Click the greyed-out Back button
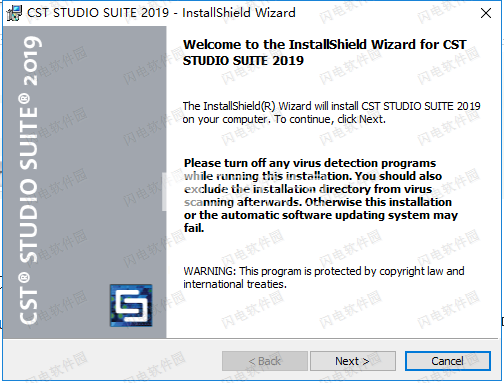The width and height of the screenshot is (504, 383). click(265, 361)
